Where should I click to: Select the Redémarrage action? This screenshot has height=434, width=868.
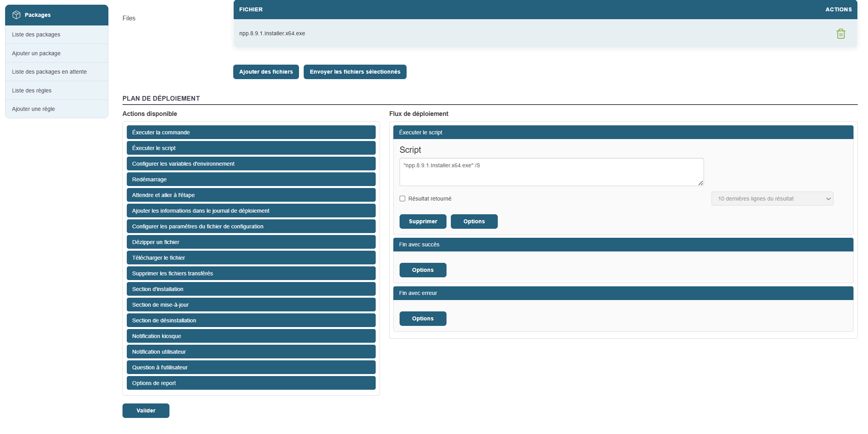[x=251, y=179]
